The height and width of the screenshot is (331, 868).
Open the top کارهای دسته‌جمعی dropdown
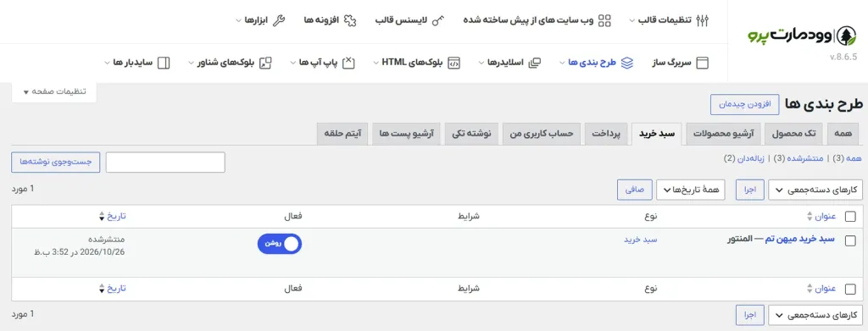[x=816, y=190]
